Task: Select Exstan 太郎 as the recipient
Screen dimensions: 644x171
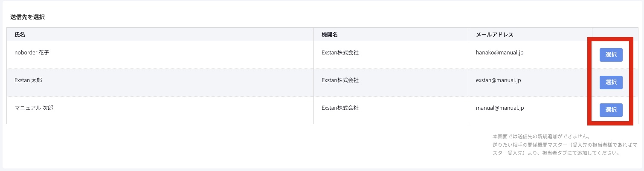Action: 611,83
